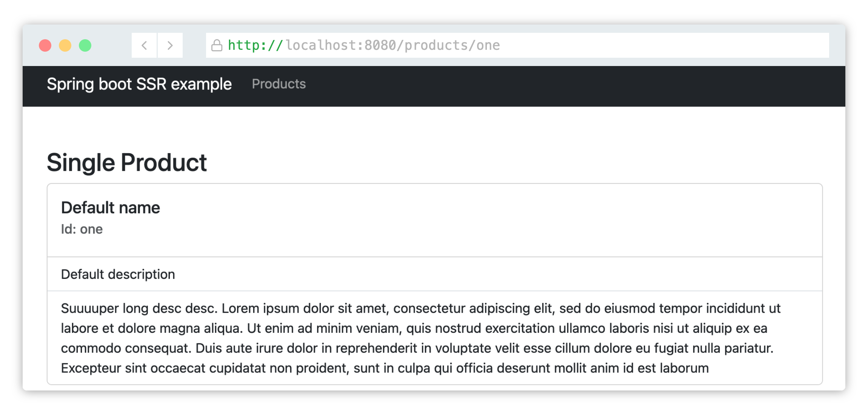Select the Single Product page heading

127,163
